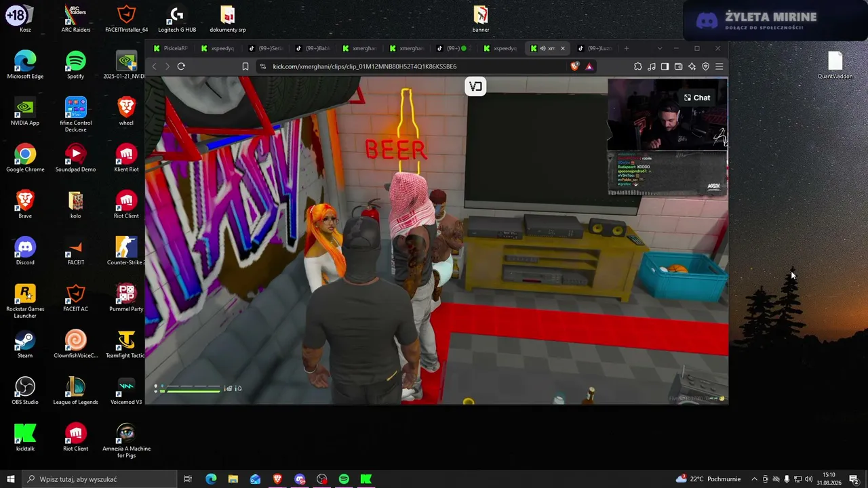Switch to the (99+)Seria TikTok tab

265,48
